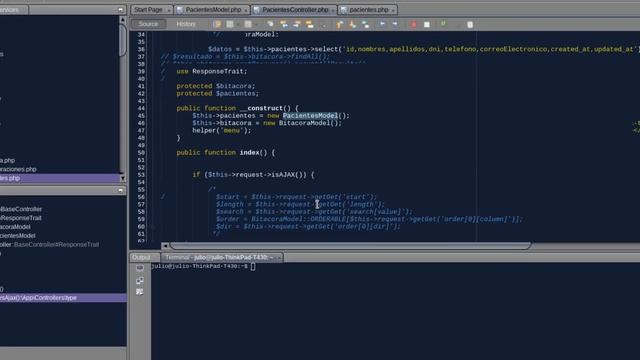
Task: Switch editor to History view
Action: pos(186,24)
